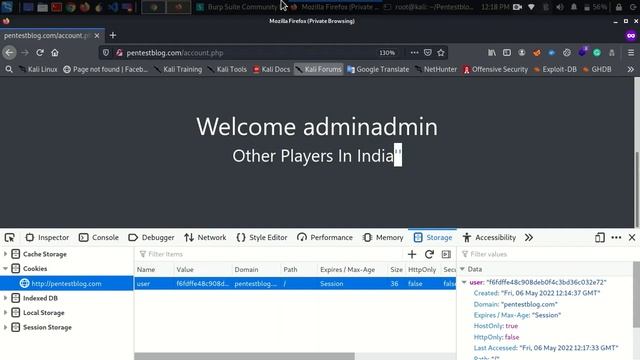The width and height of the screenshot is (640, 360).
Task: Open page actions three-dot menu
Action: [414, 53]
